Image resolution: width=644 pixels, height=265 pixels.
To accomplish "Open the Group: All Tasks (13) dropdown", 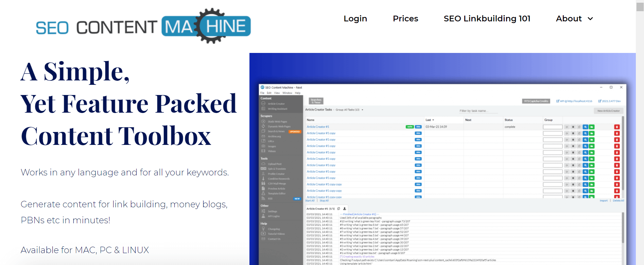I will tap(349, 110).
